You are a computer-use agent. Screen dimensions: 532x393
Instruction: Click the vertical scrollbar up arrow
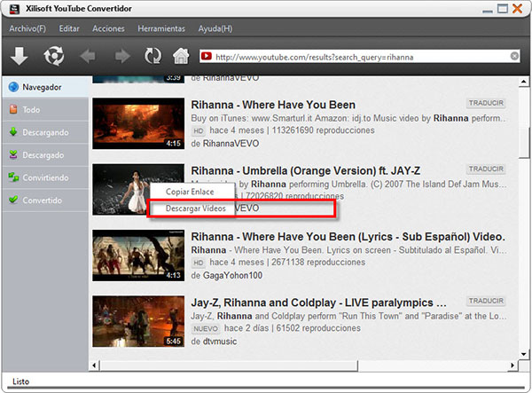523,82
